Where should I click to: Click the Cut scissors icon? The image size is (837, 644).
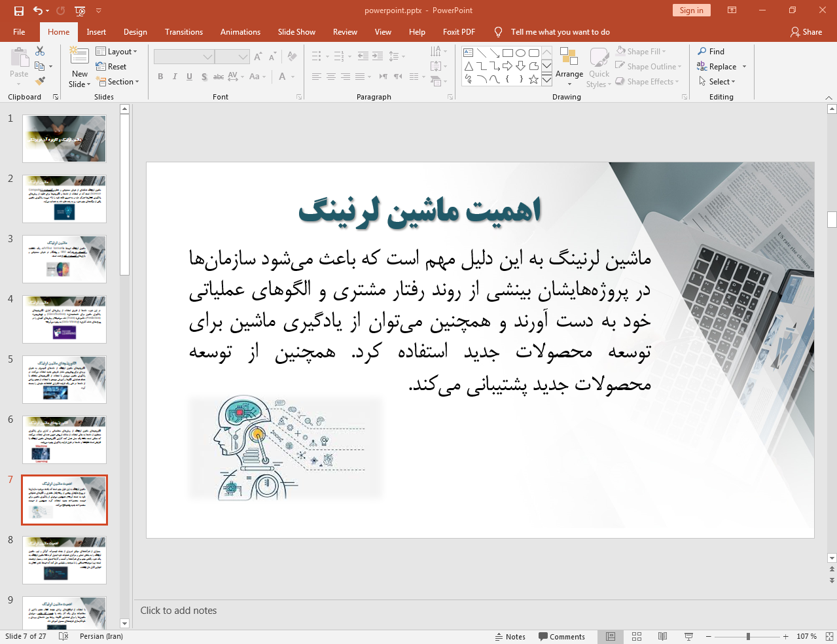(40, 51)
